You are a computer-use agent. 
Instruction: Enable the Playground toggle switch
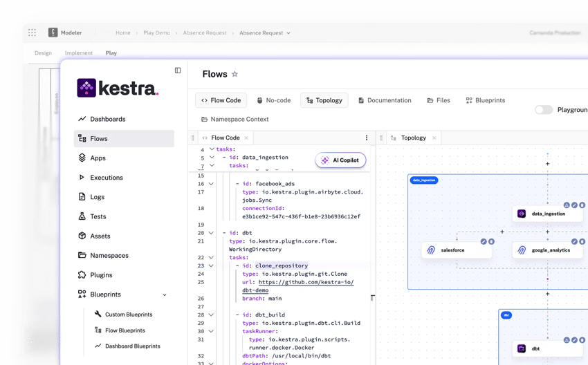544,110
